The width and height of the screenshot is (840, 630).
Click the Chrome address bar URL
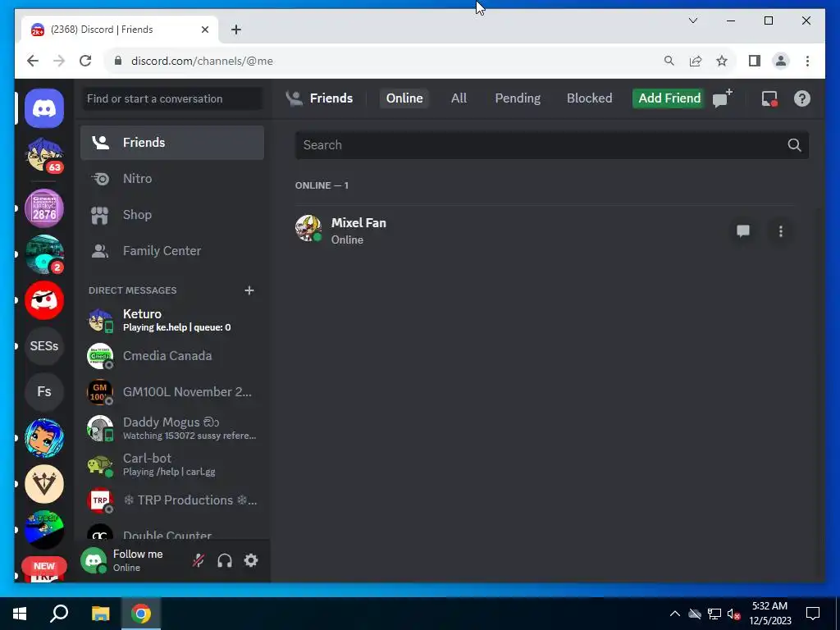click(x=202, y=61)
